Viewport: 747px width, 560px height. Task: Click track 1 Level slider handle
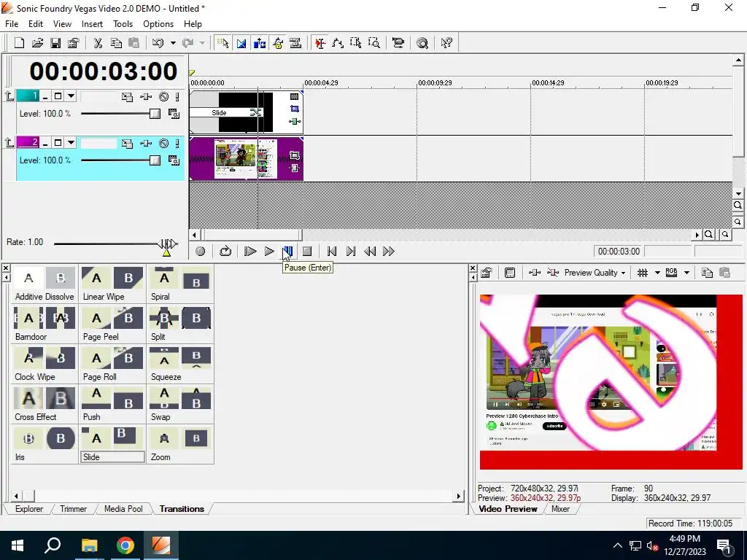tap(155, 114)
